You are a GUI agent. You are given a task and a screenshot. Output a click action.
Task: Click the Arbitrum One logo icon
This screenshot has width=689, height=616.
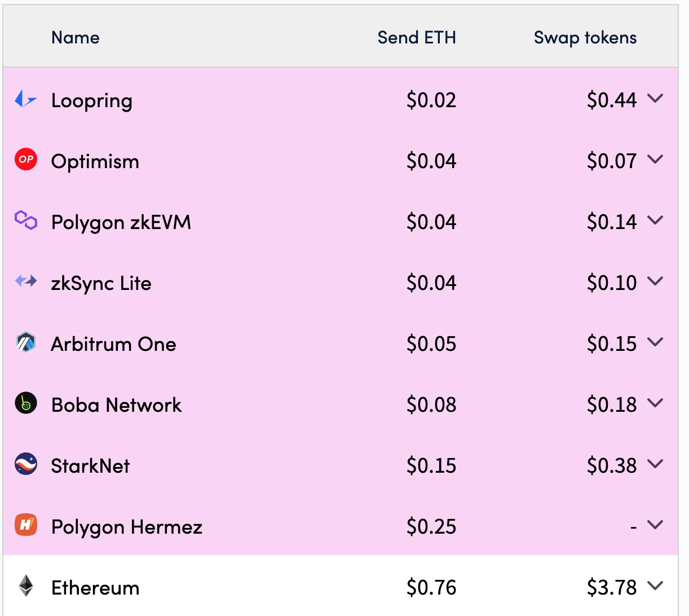(25, 342)
